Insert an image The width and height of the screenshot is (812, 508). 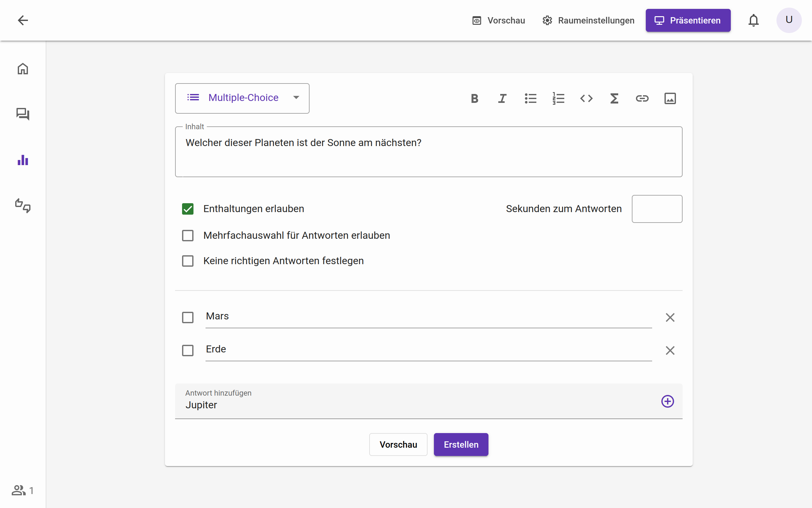(670, 98)
